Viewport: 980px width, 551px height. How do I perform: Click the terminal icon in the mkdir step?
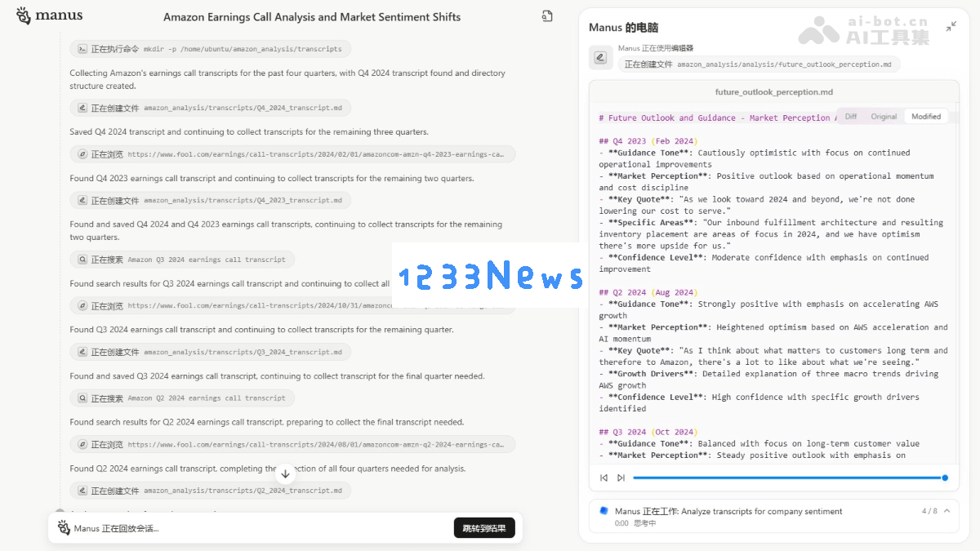coord(82,49)
